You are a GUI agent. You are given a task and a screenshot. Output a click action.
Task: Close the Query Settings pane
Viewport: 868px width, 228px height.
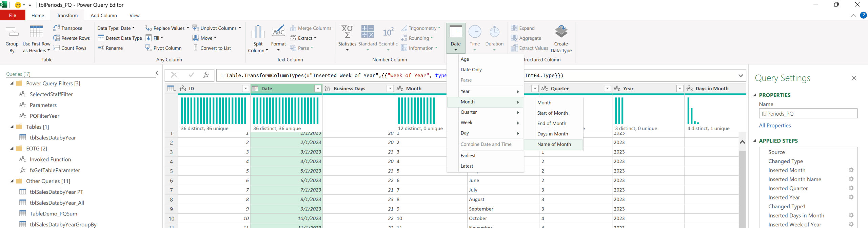point(854,78)
